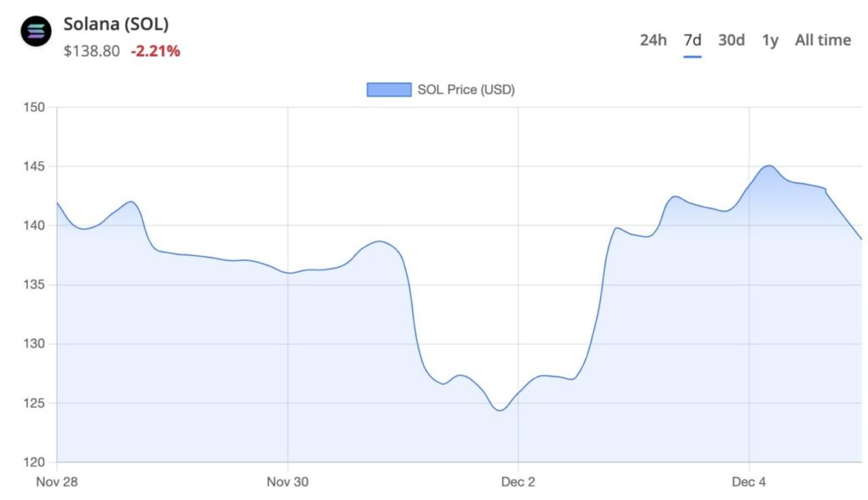The image size is (868, 500).
Task: Click the price dip near Dec 2
Action: [500, 408]
